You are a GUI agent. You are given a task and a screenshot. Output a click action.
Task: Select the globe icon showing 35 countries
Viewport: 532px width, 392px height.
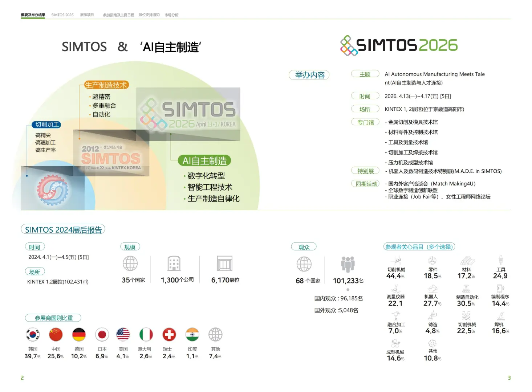tap(130, 264)
